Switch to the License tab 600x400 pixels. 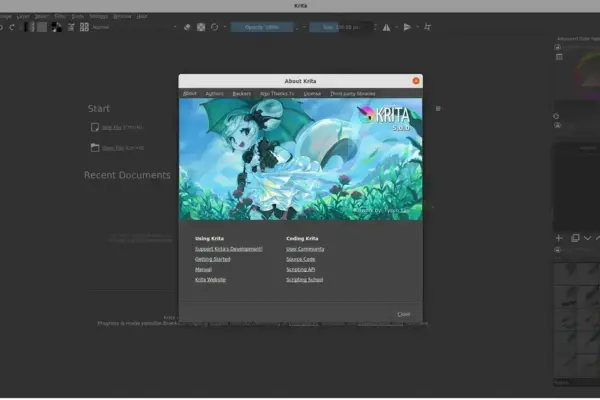tap(312, 94)
